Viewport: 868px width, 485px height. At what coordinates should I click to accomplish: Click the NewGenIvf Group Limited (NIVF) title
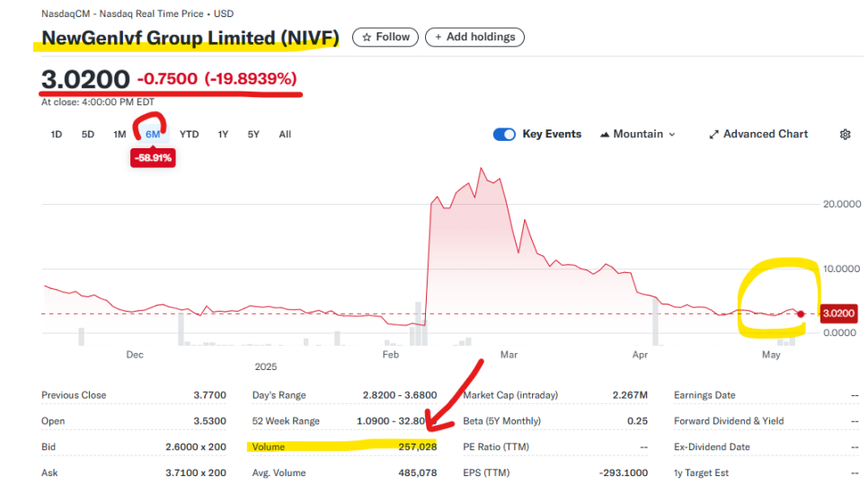pos(190,38)
